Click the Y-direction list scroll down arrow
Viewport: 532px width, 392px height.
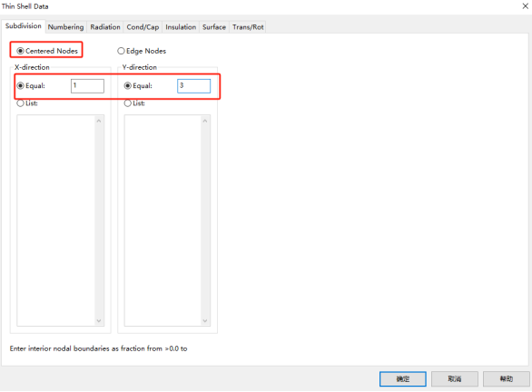[205, 320]
